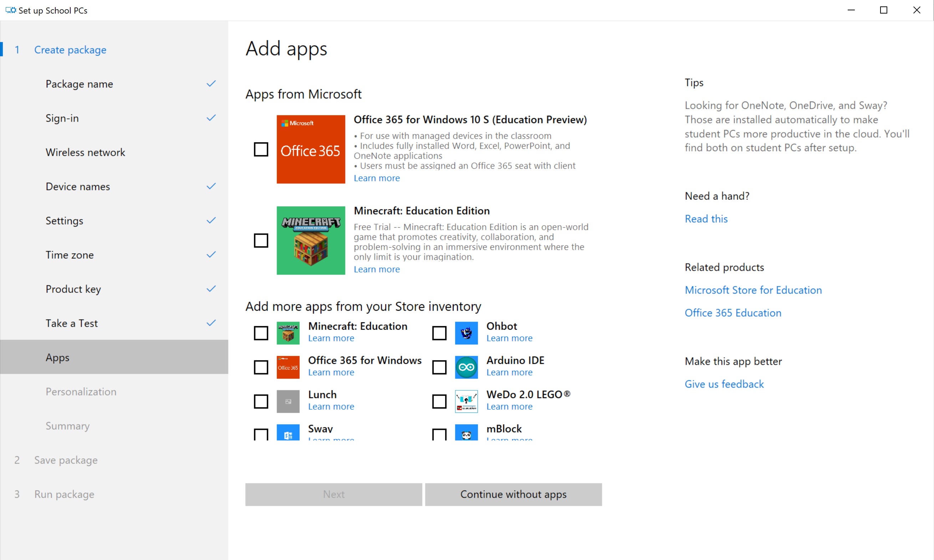This screenshot has width=934, height=560.
Task: Click the mBlock panda icon
Action: pos(466,434)
